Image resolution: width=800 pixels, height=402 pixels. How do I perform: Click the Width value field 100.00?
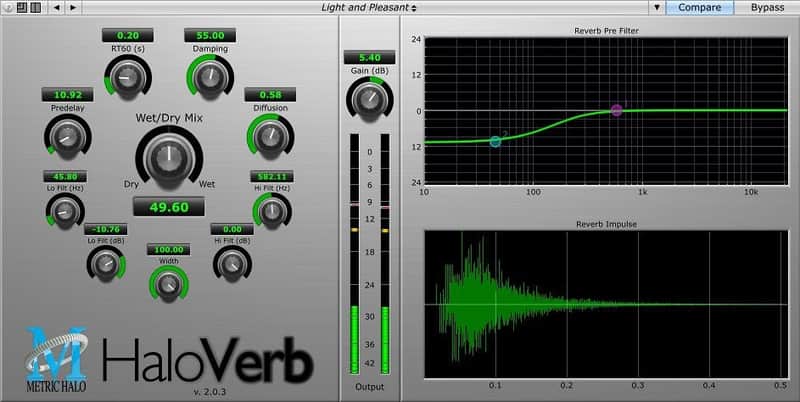tap(168, 249)
